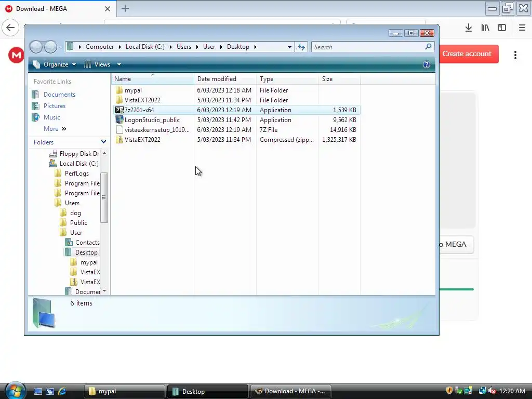Click the Views button
Image resolution: width=532 pixels, height=399 pixels.
[x=98, y=64]
